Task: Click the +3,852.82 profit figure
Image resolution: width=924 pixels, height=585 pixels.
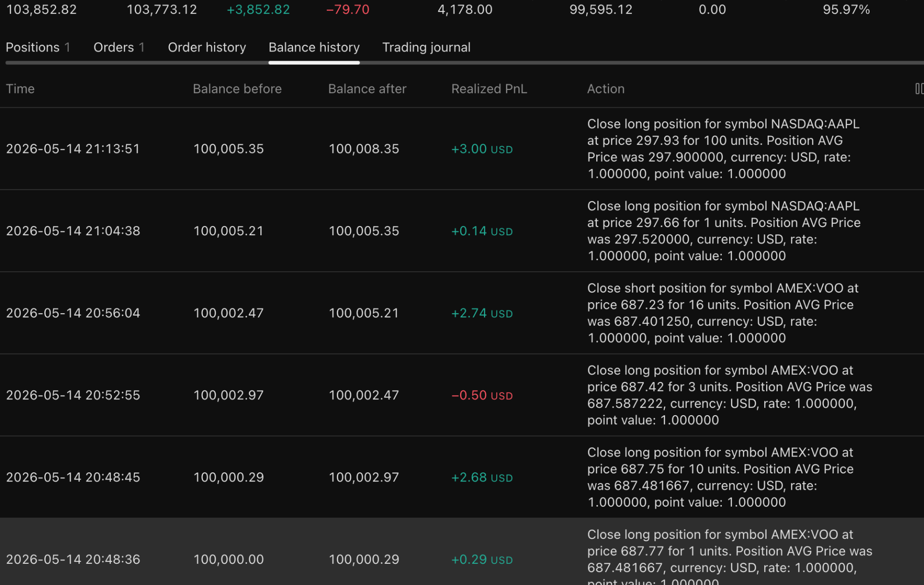Action: (258, 10)
